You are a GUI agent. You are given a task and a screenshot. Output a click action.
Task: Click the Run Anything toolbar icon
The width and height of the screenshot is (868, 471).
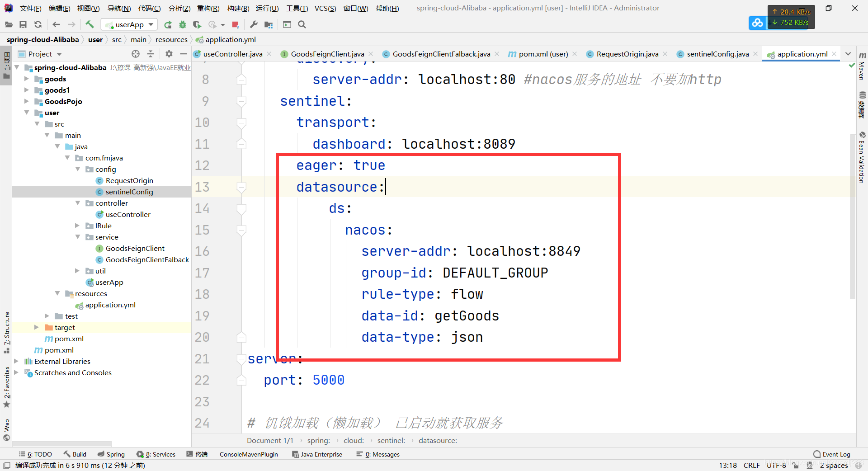pyautogui.click(x=287, y=24)
